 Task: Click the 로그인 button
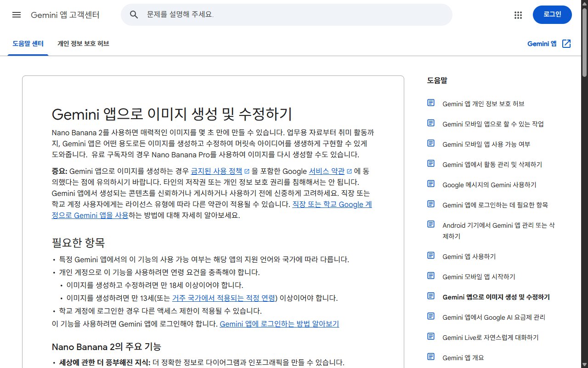[x=552, y=15]
